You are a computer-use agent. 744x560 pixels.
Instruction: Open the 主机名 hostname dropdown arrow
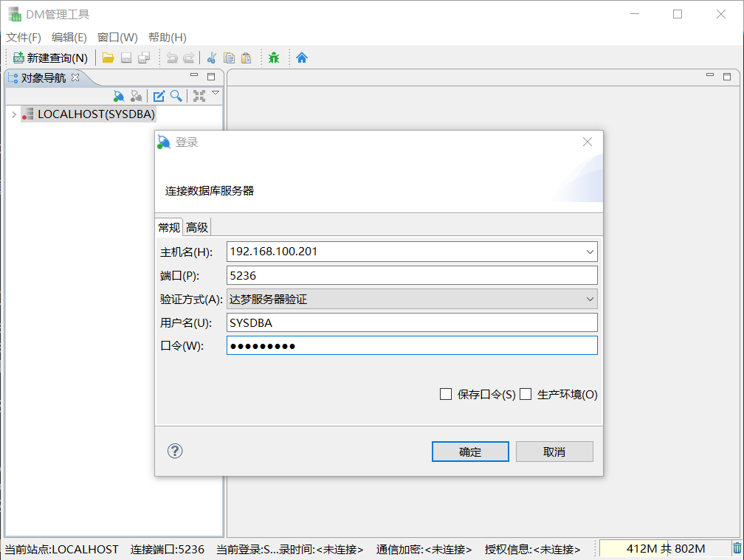pyautogui.click(x=590, y=252)
